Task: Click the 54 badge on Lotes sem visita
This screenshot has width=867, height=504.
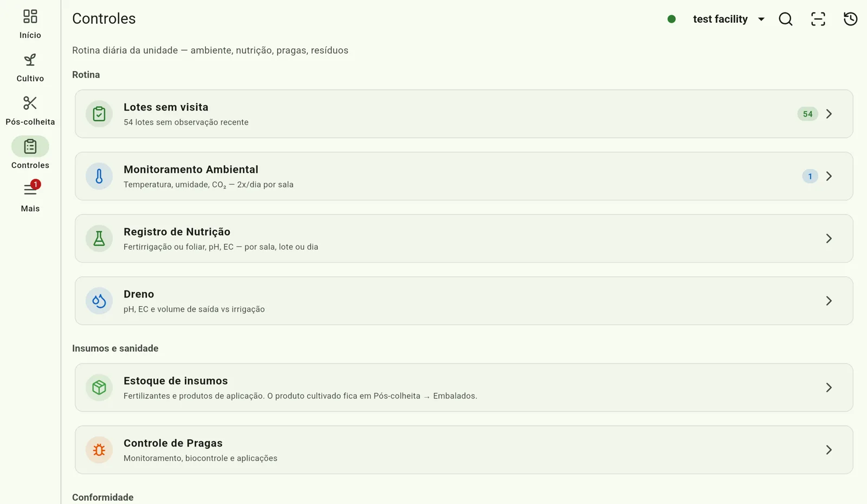Action: pos(807,114)
